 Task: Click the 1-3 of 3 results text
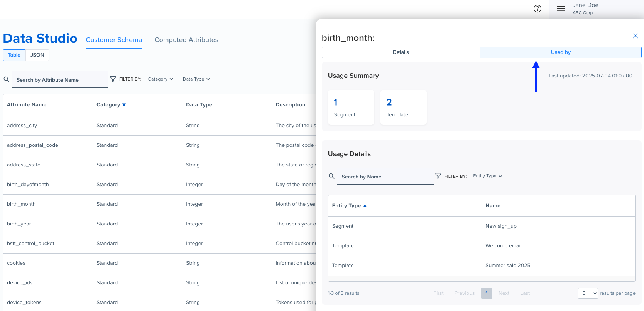click(343, 293)
